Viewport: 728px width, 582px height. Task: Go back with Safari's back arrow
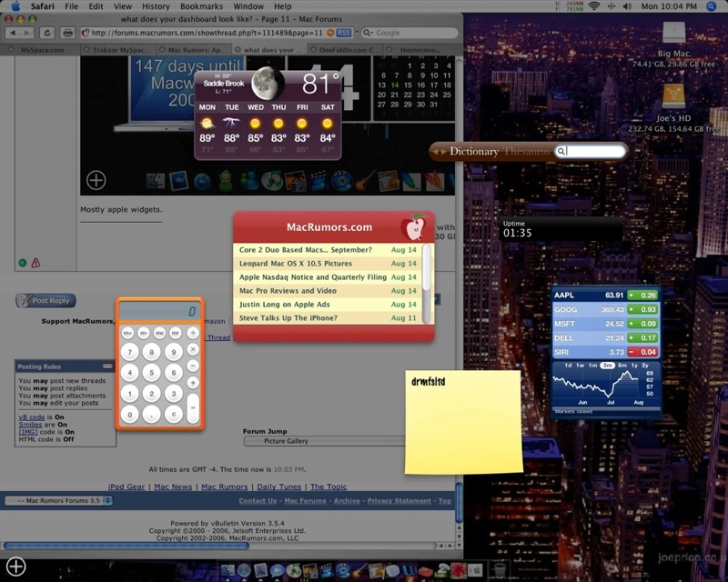13,33
